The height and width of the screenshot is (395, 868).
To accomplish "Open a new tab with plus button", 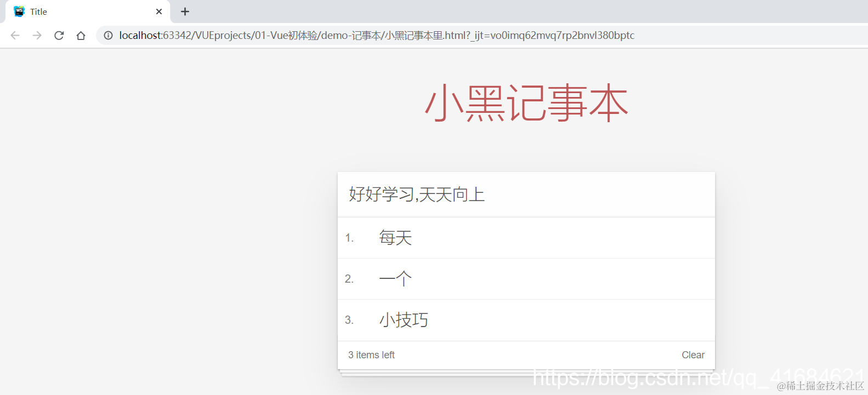I will [x=185, y=12].
